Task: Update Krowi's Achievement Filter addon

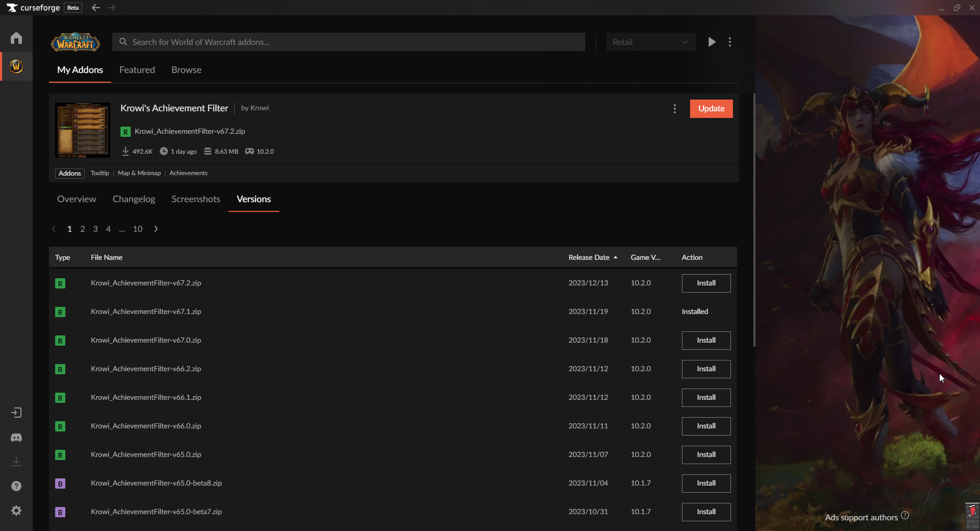Action: [x=711, y=109]
